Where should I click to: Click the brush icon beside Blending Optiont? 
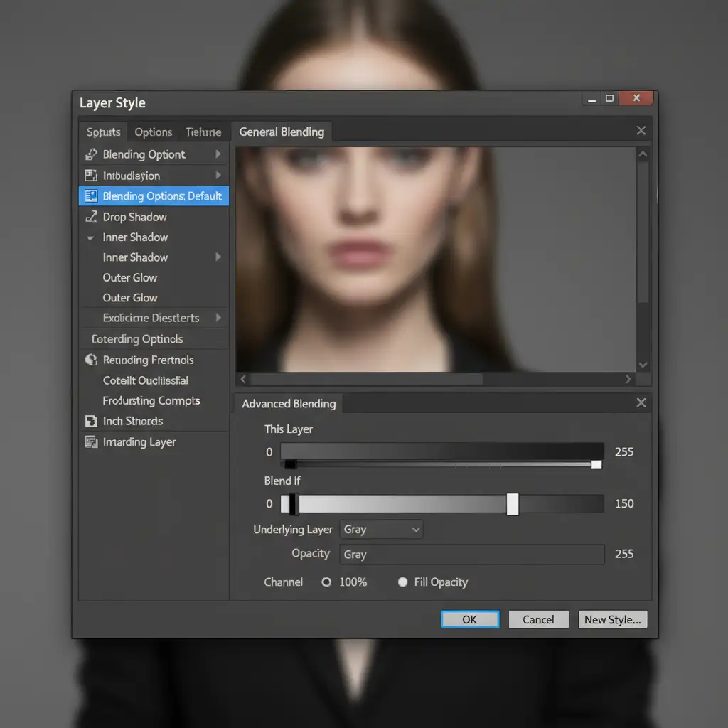(91, 154)
